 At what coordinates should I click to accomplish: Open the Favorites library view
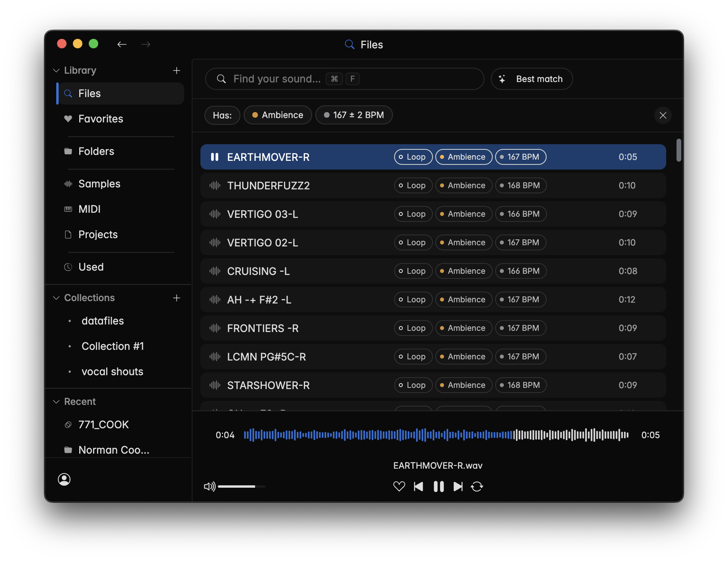(101, 119)
